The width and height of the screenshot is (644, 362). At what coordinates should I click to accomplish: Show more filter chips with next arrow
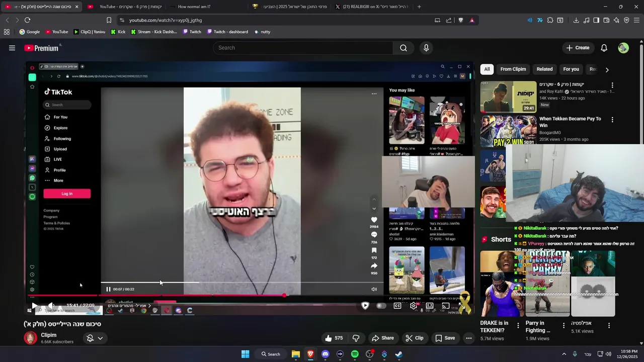click(x=607, y=69)
